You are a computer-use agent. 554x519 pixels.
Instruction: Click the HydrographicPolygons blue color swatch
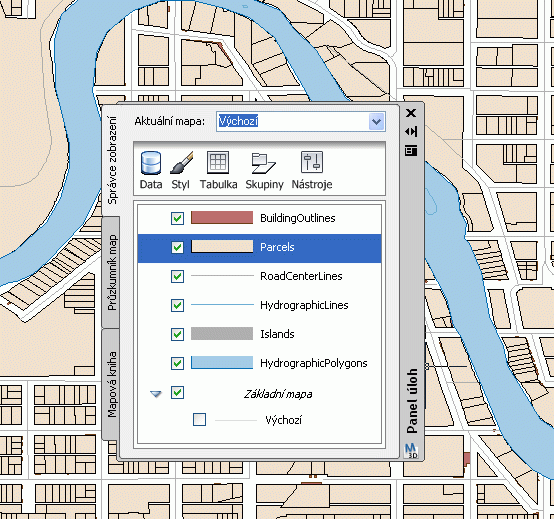pos(222,363)
